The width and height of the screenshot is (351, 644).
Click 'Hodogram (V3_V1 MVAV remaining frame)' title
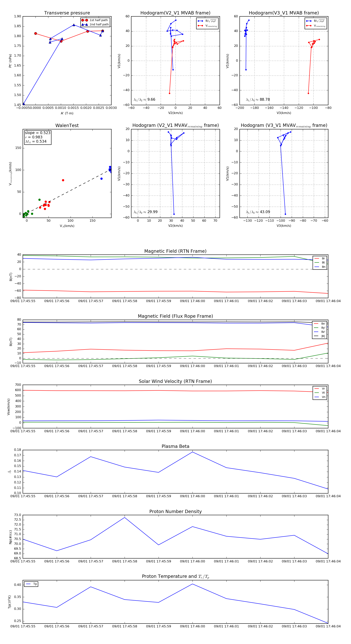(x=284, y=125)
